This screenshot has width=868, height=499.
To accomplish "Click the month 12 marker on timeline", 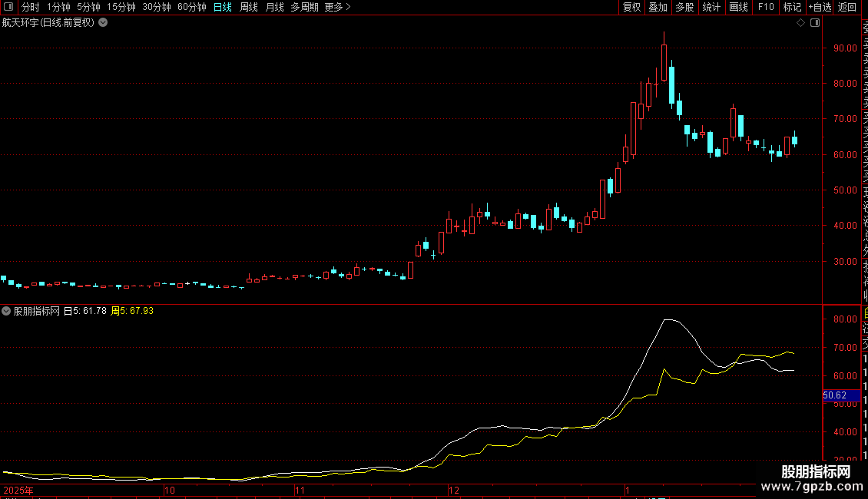I will pyautogui.click(x=453, y=490).
